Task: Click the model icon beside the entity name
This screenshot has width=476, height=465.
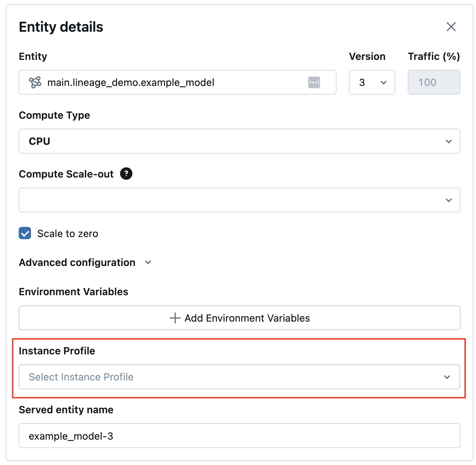Action: point(35,82)
